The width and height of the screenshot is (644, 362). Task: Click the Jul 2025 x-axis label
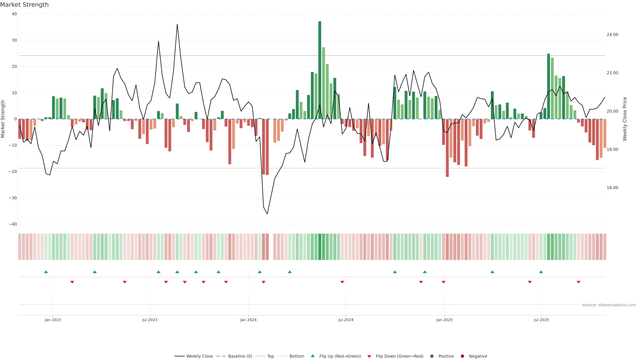[541, 320]
